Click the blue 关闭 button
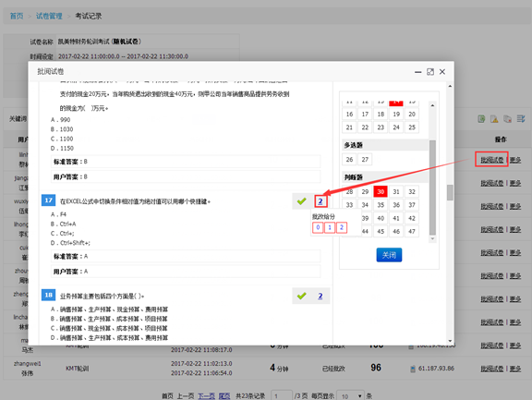This screenshot has width=532, height=400. (389, 255)
